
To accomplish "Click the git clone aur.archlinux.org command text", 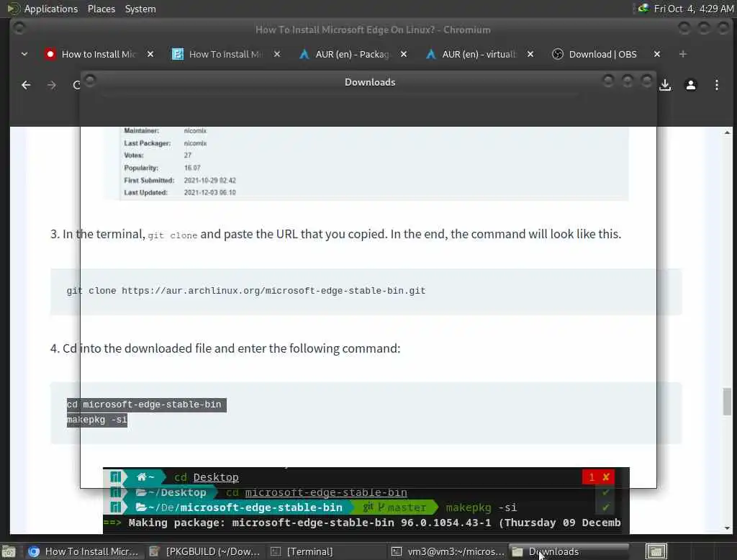I will 246,291.
